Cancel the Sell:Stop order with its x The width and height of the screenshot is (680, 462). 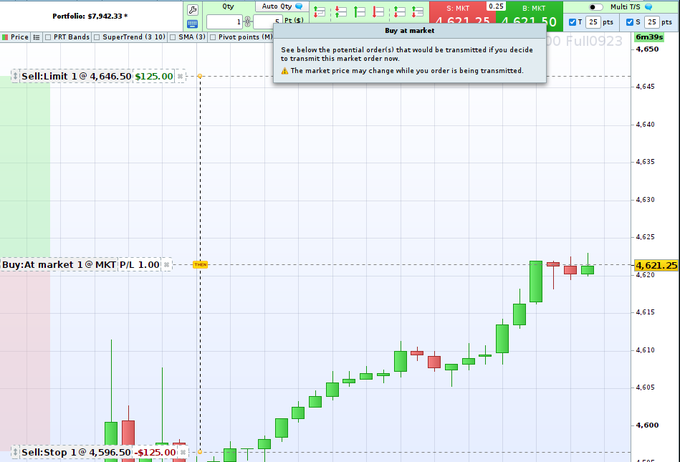point(183,452)
